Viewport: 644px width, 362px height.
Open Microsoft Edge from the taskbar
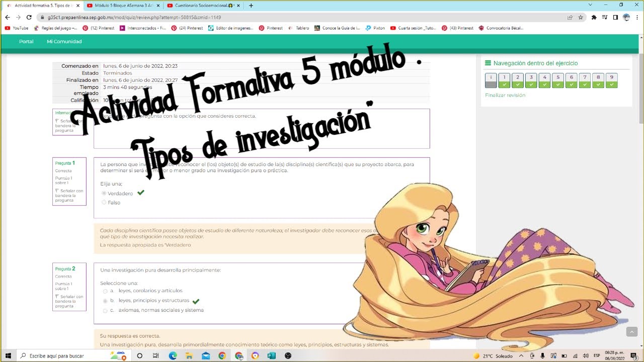(x=173, y=355)
